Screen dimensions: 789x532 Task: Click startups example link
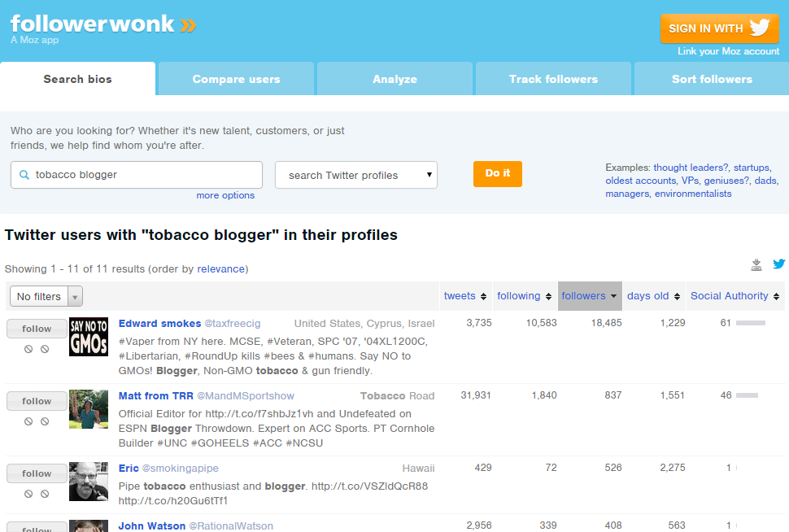pyautogui.click(x=752, y=168)
